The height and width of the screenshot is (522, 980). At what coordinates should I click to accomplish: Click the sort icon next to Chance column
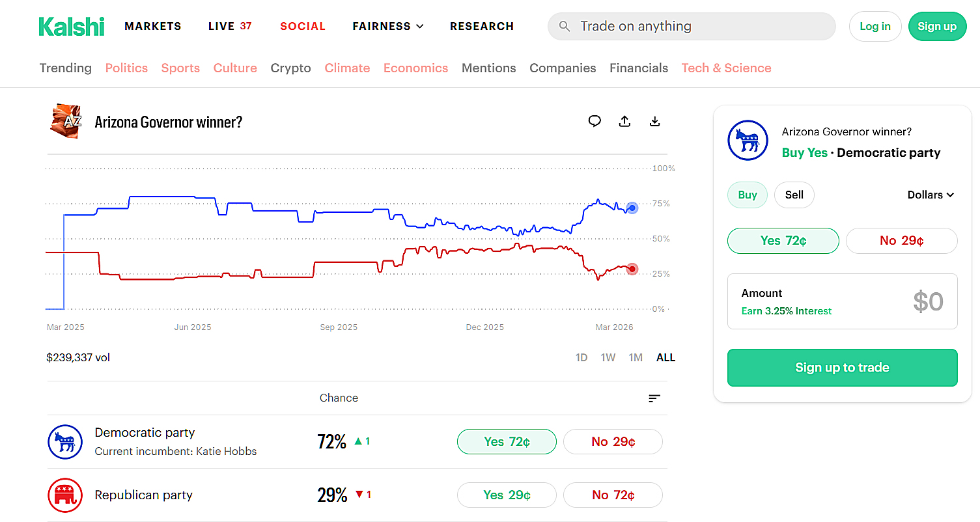click(654, 398)
